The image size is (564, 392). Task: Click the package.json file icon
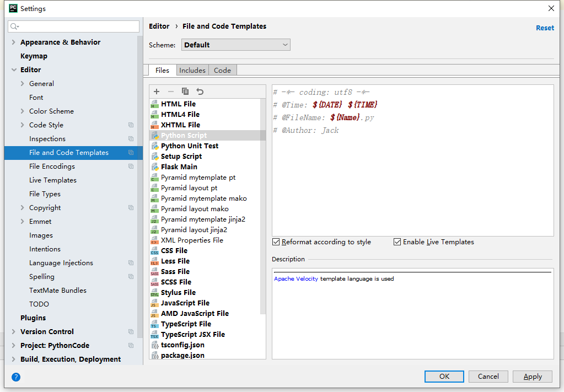[155, 356]
